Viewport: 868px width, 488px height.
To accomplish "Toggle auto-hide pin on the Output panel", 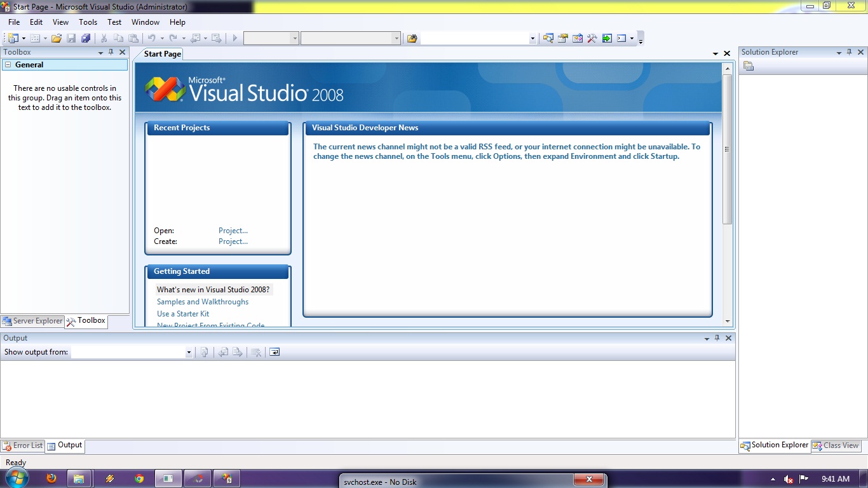I will point(717,338).
